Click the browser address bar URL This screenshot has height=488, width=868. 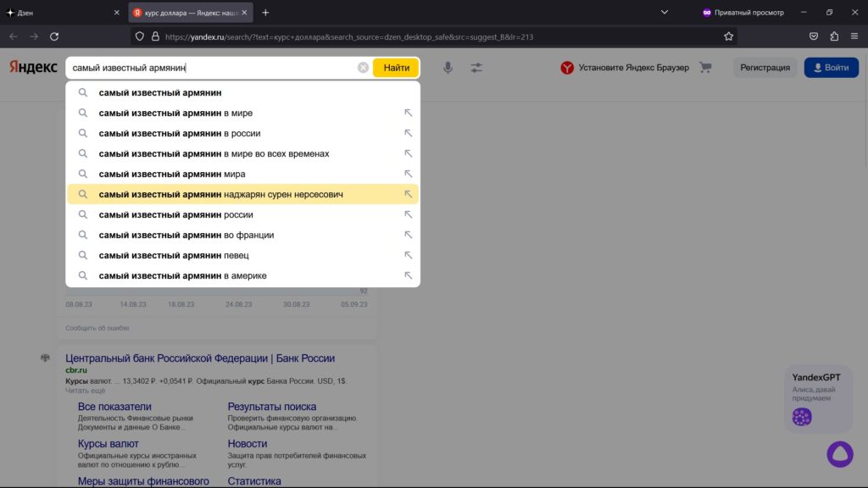(x=348, y=36)
